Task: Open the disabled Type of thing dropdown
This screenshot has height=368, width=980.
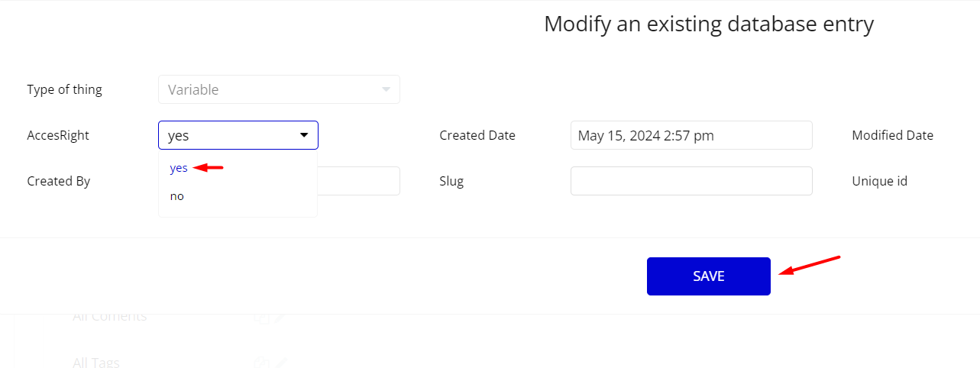Action: (279, 89)
